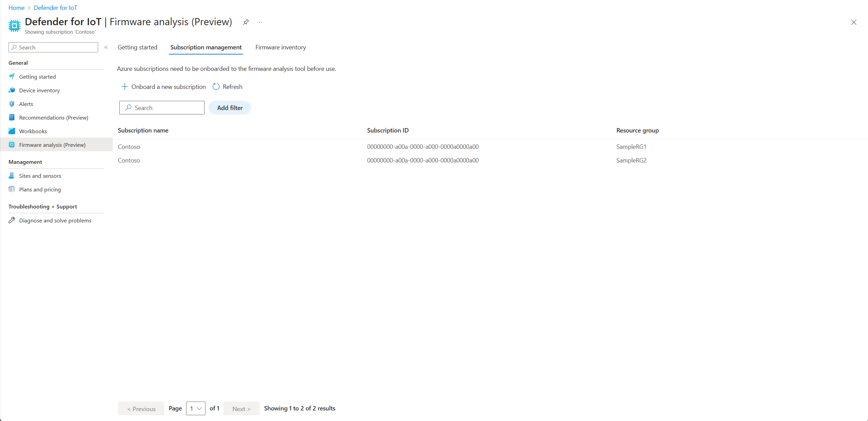Collapse the left sidebar menu
The image size is (868, 421).
pos(106,47)
